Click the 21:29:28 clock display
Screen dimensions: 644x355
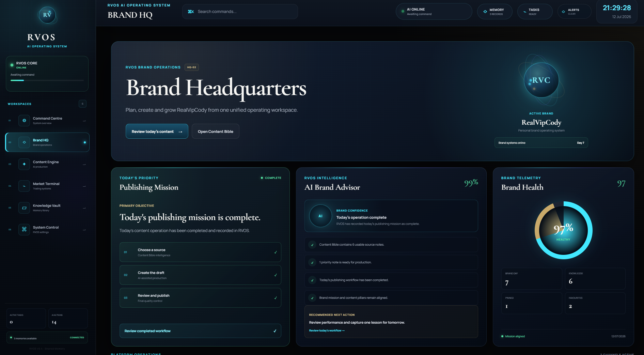pos(617,8)
